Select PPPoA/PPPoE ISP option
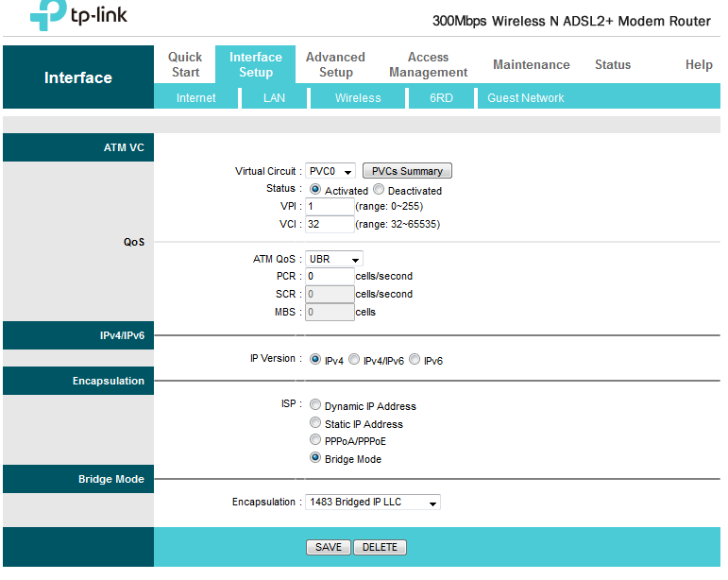 (315, 440)
